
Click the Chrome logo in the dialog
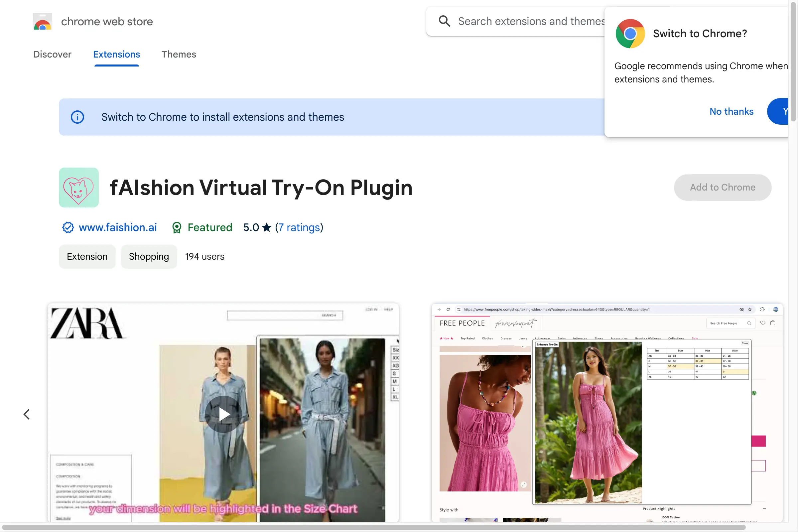coord(630,33)
